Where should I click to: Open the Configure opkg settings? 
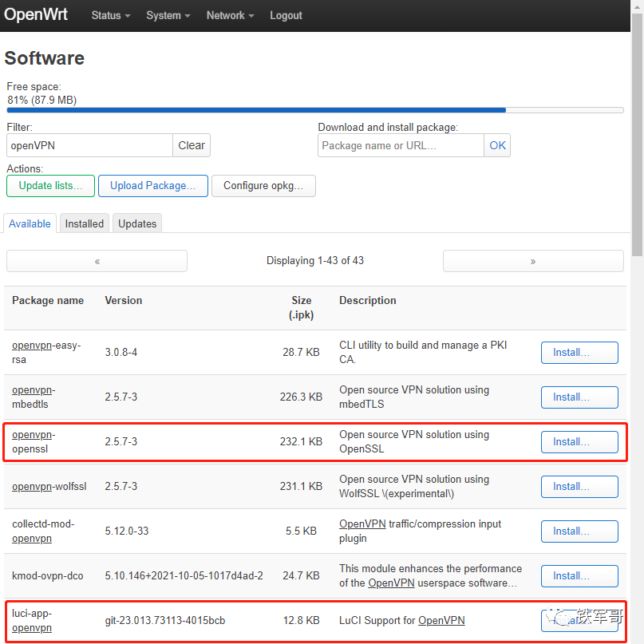(263, 185)
